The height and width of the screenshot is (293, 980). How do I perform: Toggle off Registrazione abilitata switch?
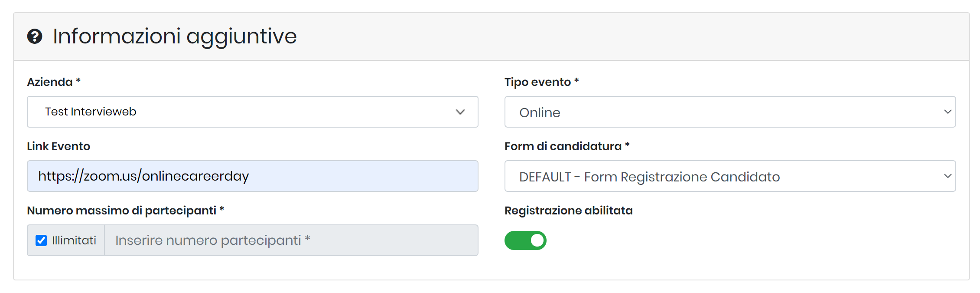[525, 240]
